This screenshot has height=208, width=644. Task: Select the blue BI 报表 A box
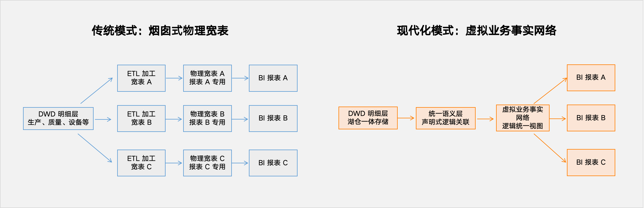pos(273,78)
